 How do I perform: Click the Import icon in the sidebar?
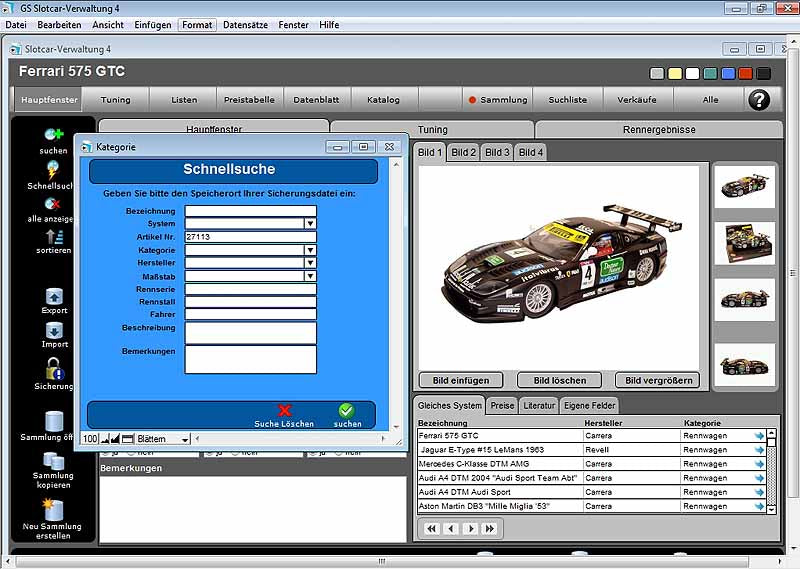click(x=54, y=330)
